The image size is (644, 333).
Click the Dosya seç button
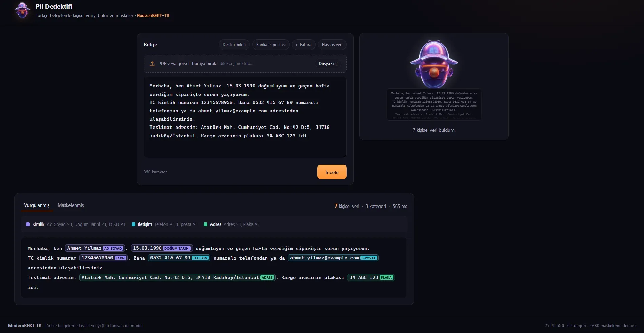[328, 64]
